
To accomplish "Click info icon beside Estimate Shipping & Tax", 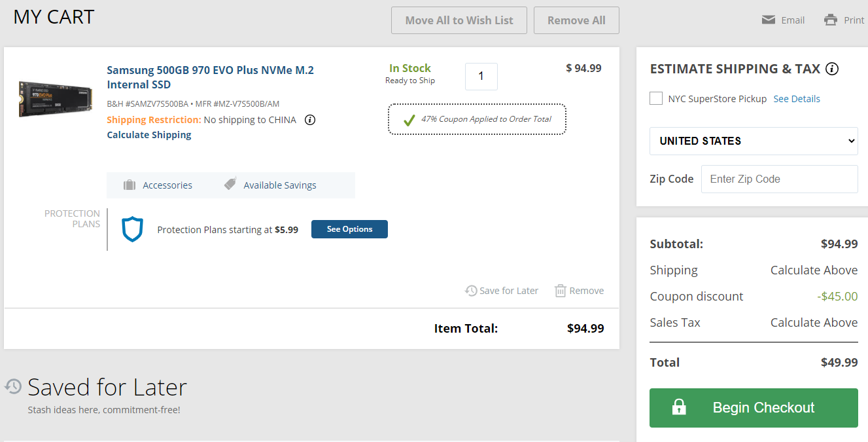I will pyautogui.click(x=832, y=69).
